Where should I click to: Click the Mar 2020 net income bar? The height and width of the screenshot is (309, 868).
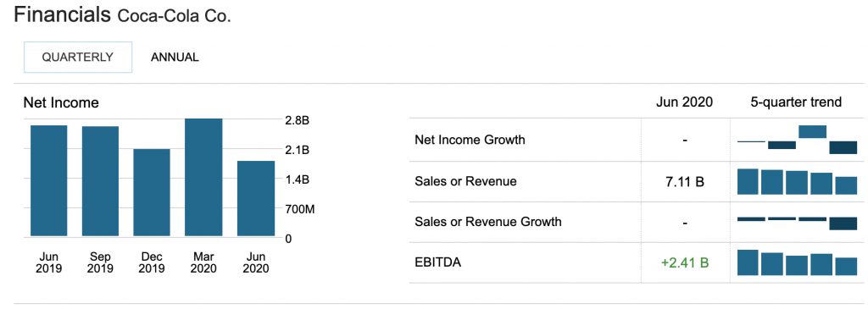[203, 178]
